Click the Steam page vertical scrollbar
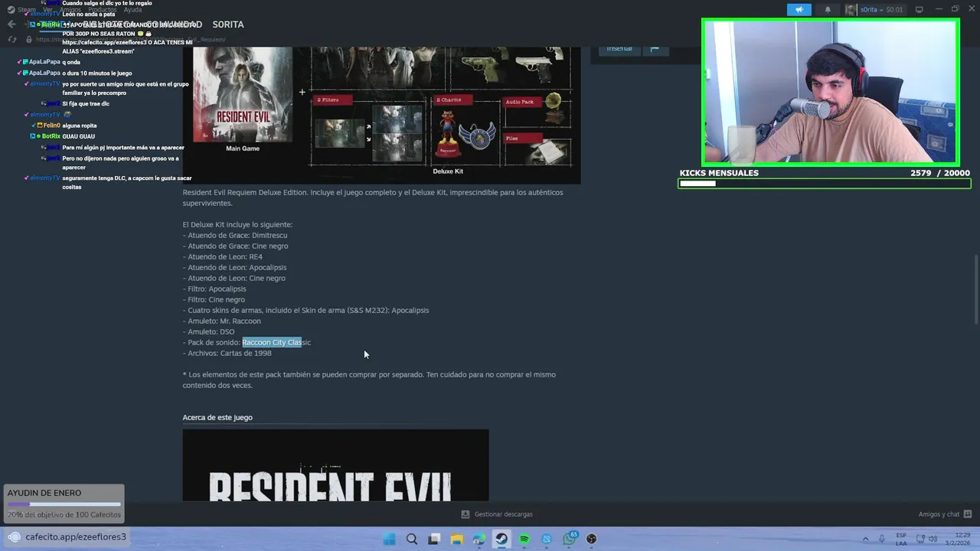Screen dimensions: 980x551 [976, 291]
